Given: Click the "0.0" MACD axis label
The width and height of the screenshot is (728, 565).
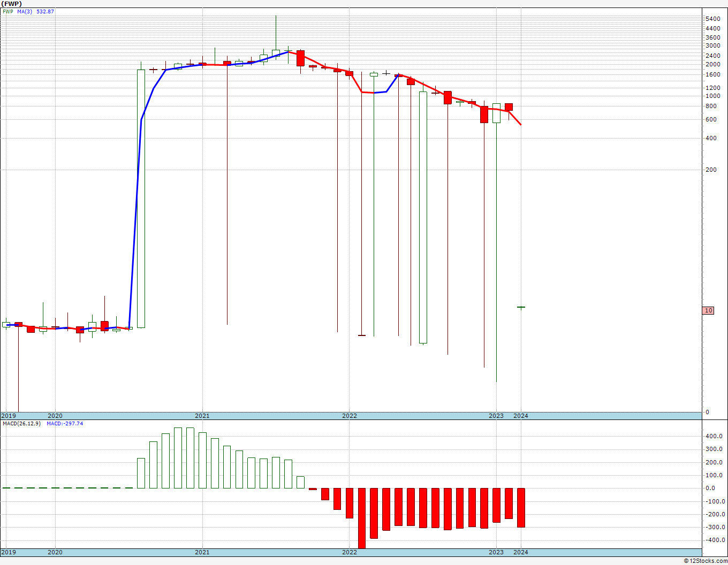Looking at the screenshot, I should (x=710, y=488).
